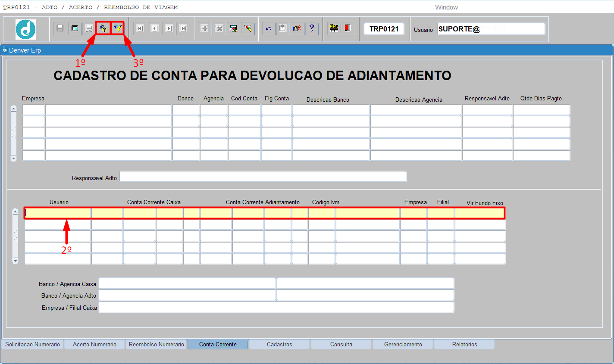Open the Help question mark icon

tap(312, 28)
